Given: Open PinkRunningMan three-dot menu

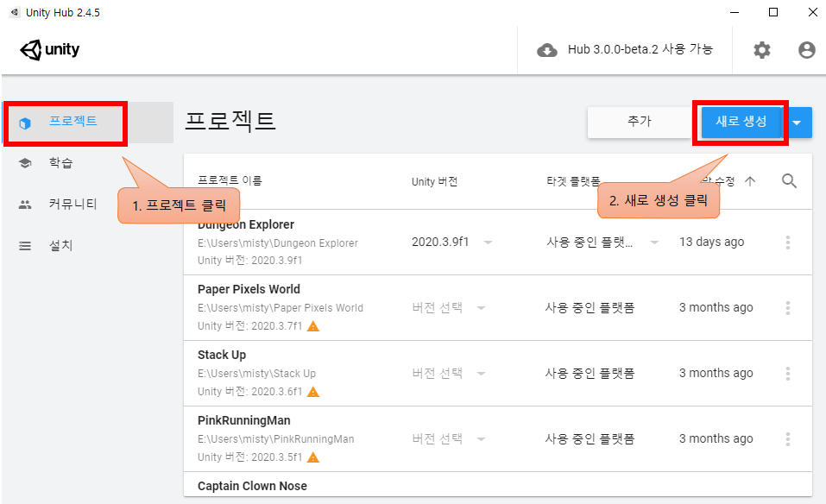Looking at the screenshot, I should coord(788,438).
